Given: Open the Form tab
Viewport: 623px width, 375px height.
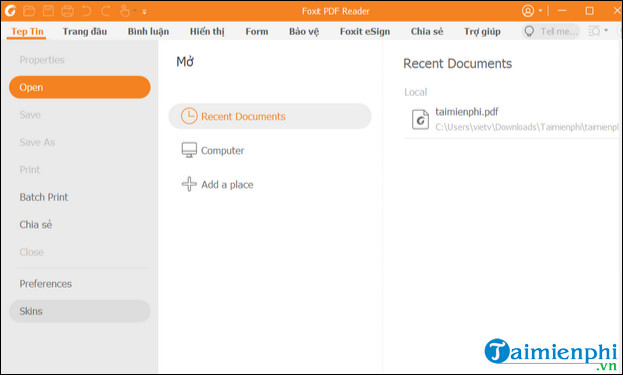Looking at the screenshot, I should (257, 31).
